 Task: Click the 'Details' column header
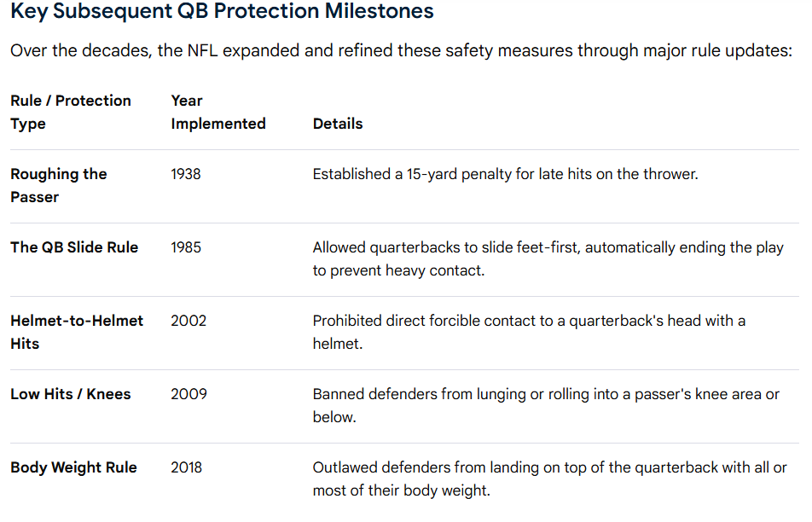click(338, 124)
